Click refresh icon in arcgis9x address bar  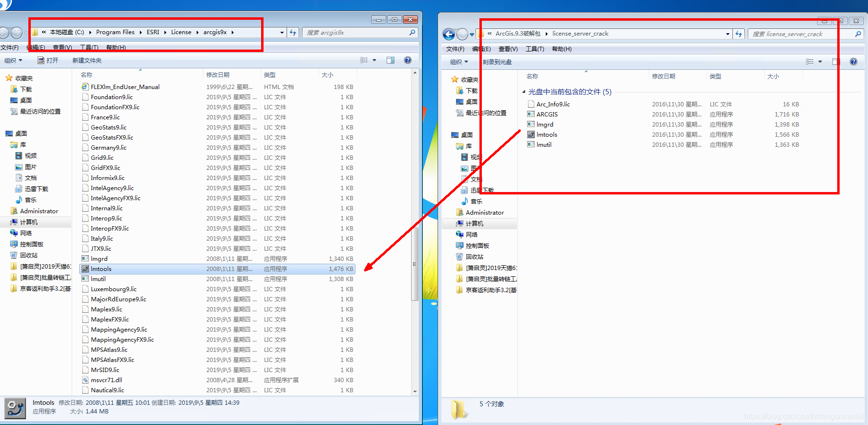[x=293, y=32]
